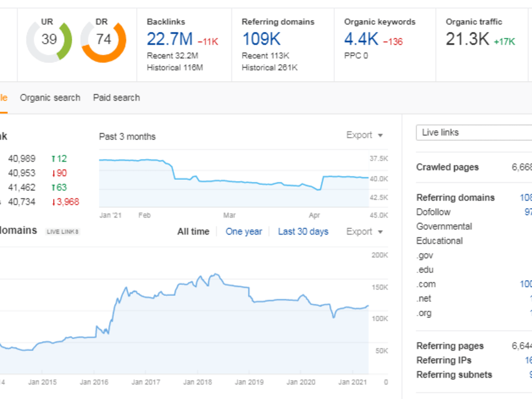The width and height of the screenshot is (532, 399).
Task: Click the green 63 increase indicator
Action: click(59, 188)
